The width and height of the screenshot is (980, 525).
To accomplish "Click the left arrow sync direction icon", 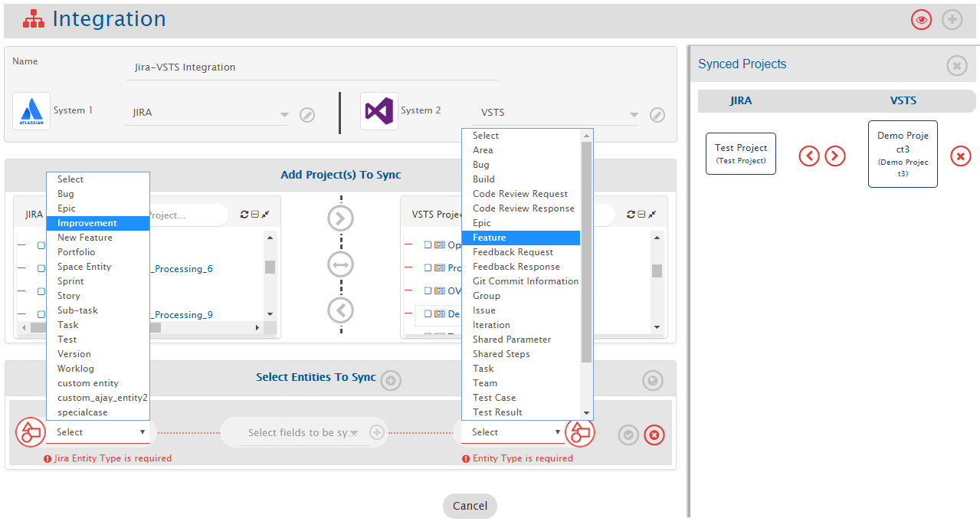I will click(x=341, y=310).
